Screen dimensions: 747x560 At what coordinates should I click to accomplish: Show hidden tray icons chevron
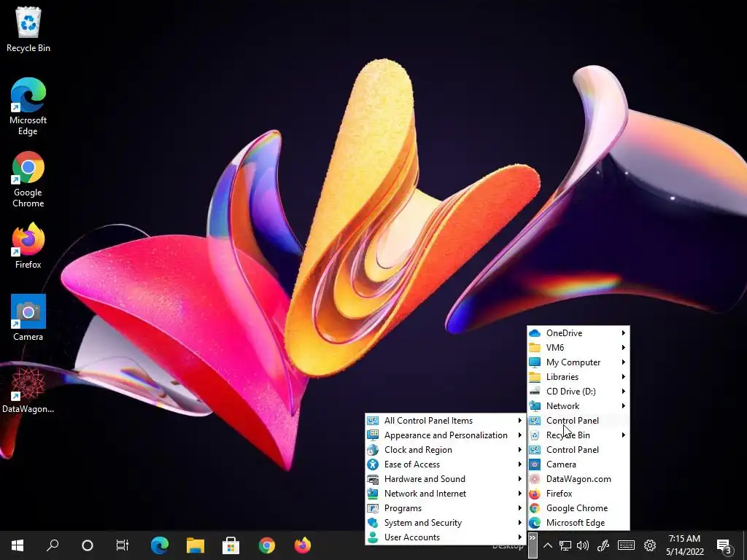[x=548, y=545]
